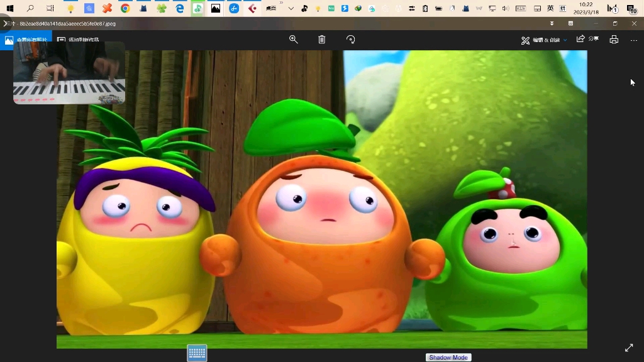This screenshot has height=362, width=644.
Task: Click the add to creation button
Action: point(78,40)
